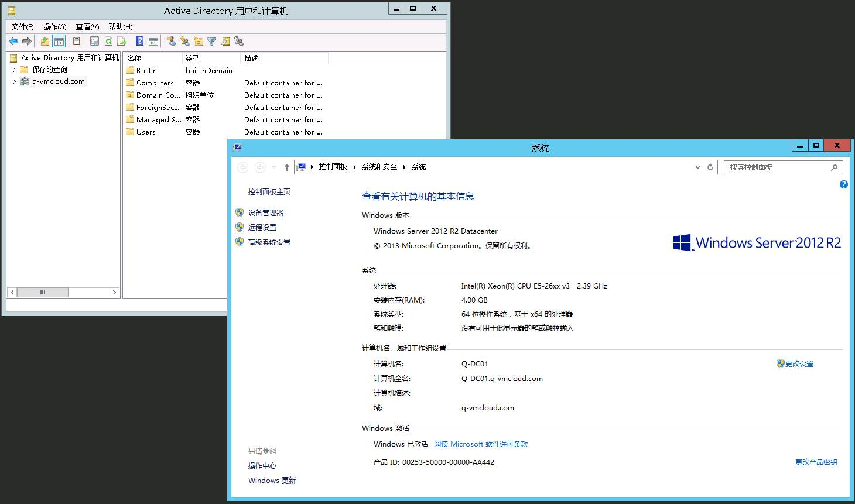This screenshot has height=504, width=855.
Task: Click the Users container folder icon
Action: 130,132
